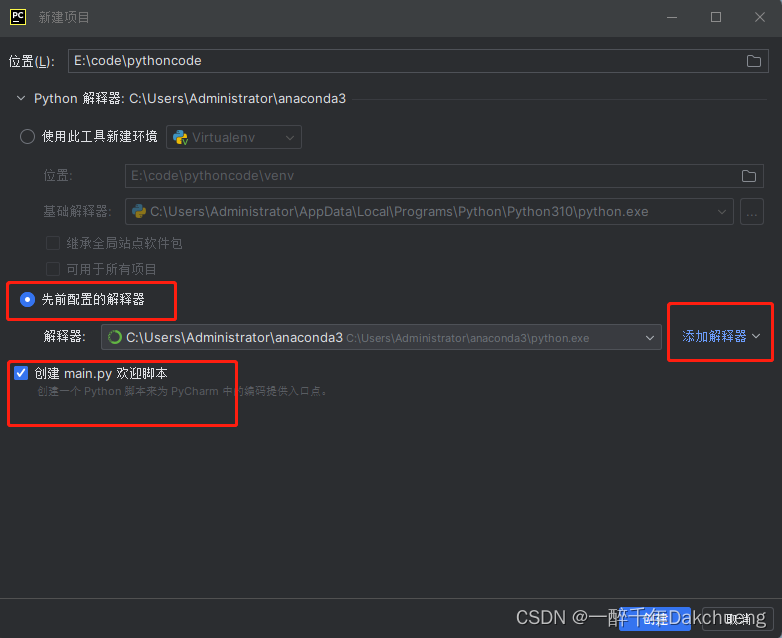
Task: Minimize the 新建项目 window
Action: [x=672, y=17]
